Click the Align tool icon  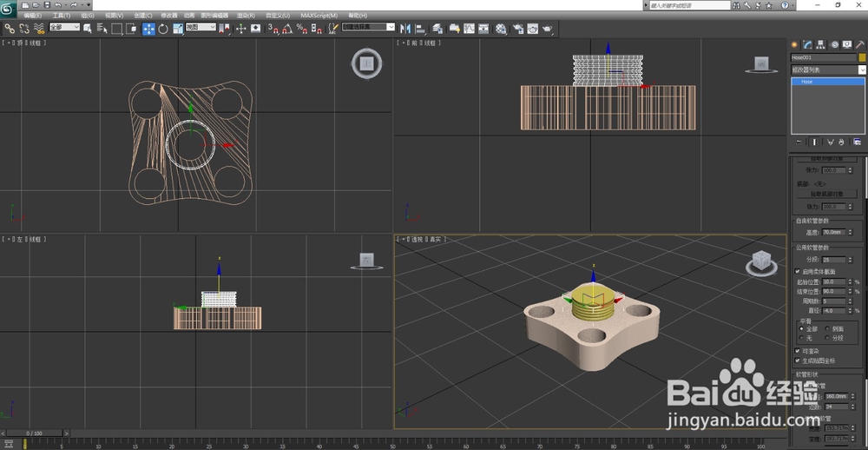tap(421, 29)
